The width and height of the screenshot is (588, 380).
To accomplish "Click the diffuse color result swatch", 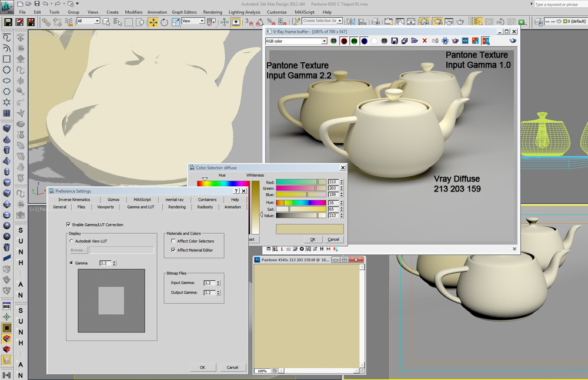I will pyautogui.click(x=310, y=229).
